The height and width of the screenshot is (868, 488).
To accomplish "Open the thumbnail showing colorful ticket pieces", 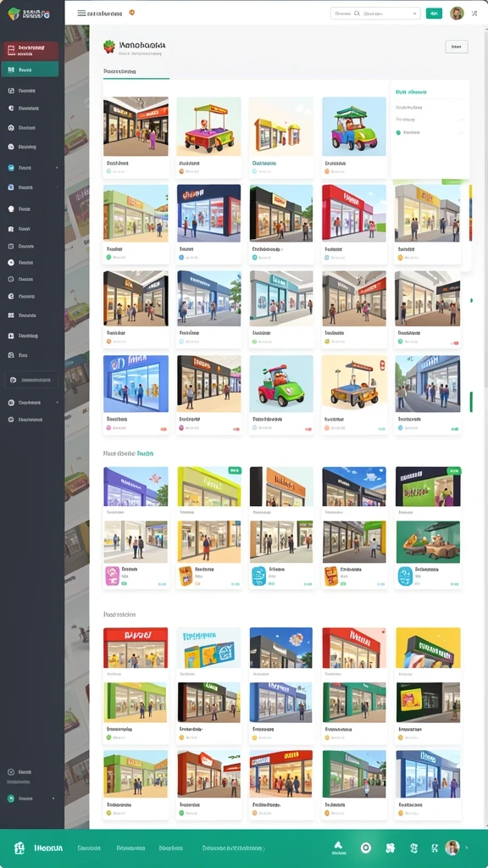I will (208, 648).
